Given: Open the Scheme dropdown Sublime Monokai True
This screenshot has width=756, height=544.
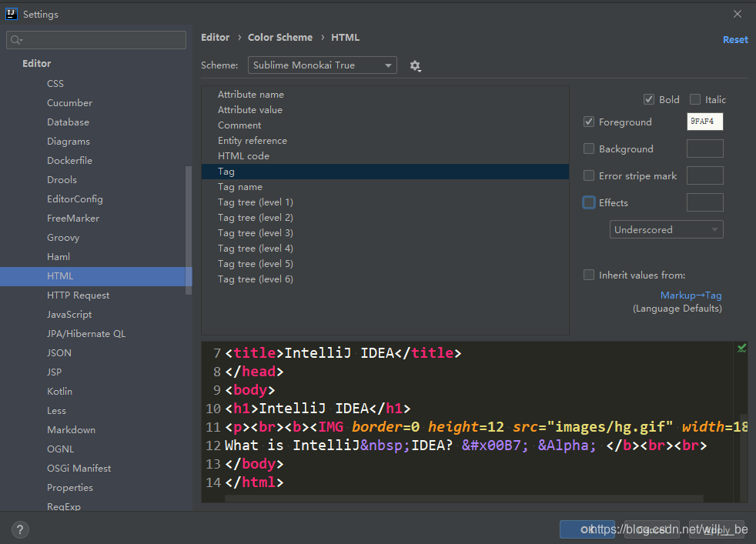Looking at the screenshot, I should point(322,65).
